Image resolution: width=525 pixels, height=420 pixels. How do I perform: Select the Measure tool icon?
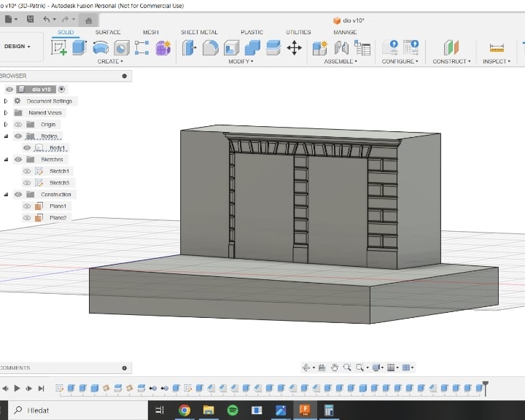(497, 47)
